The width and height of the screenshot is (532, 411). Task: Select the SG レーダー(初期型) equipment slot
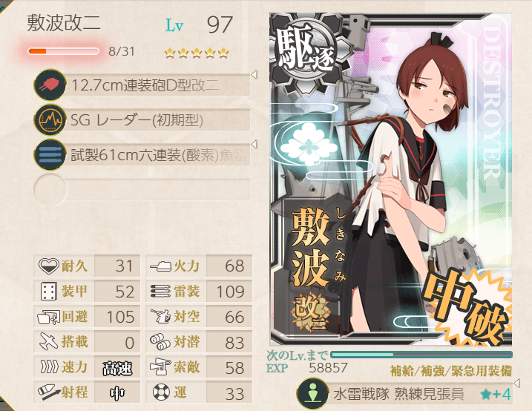(x=142, y=119)
